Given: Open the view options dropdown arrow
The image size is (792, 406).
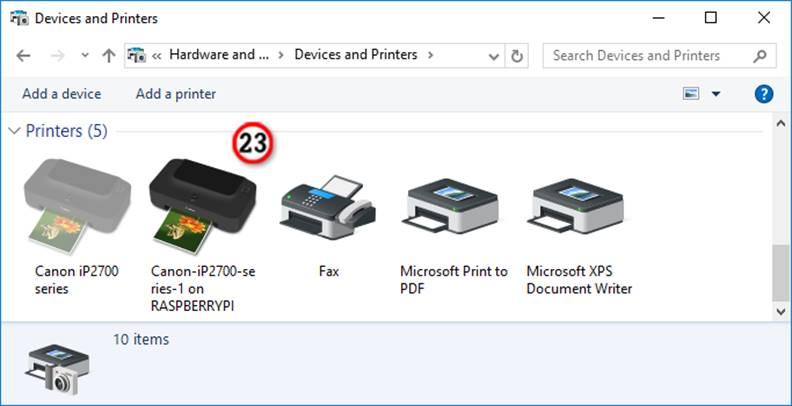Looking at the screenshot, I should 716,94.
